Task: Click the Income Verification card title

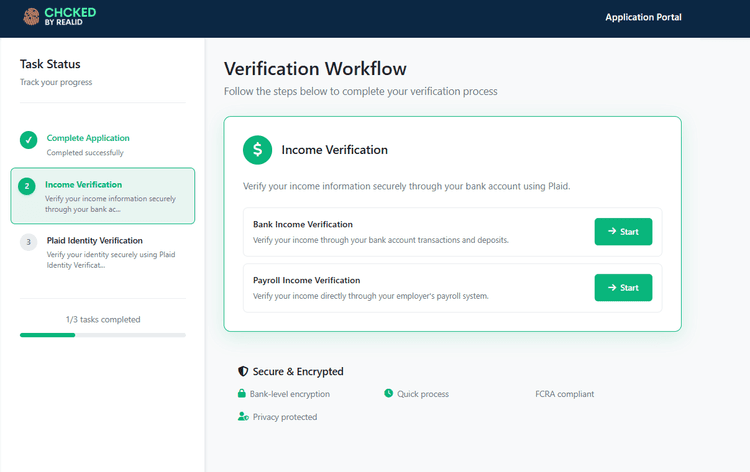Action: [334, 150]
